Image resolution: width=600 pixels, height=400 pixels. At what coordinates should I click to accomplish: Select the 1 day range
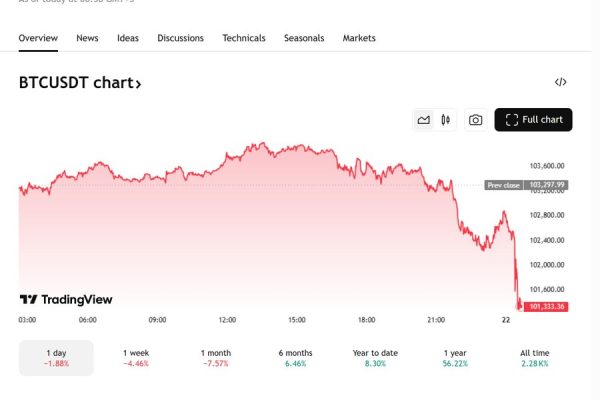click(56, 358)
